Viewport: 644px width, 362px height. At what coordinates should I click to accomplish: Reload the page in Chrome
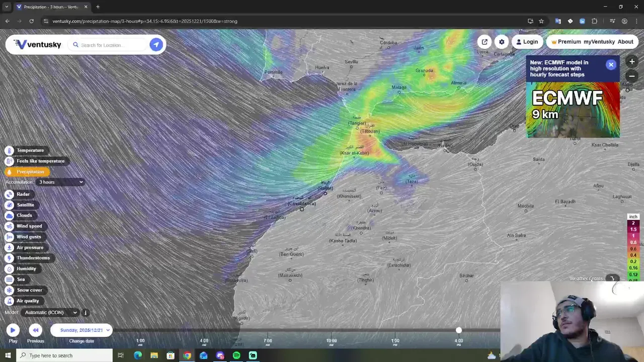click(31, 21)
